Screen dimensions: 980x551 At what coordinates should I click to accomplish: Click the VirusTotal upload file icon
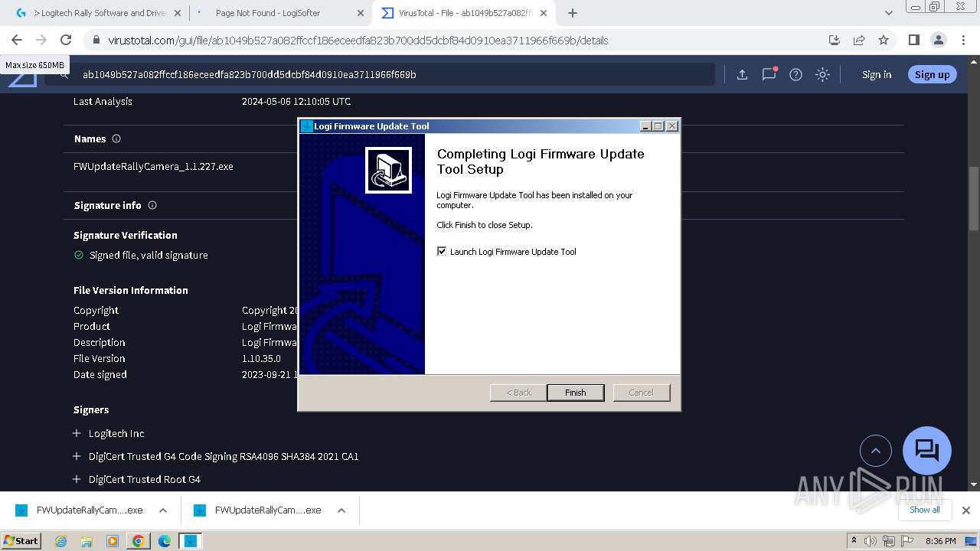742,74
